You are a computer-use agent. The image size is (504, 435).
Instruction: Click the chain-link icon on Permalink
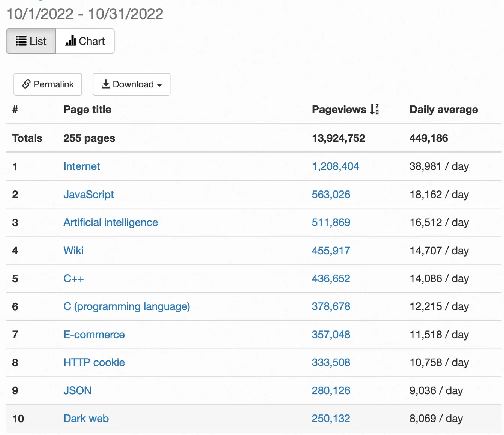(26, 84)
